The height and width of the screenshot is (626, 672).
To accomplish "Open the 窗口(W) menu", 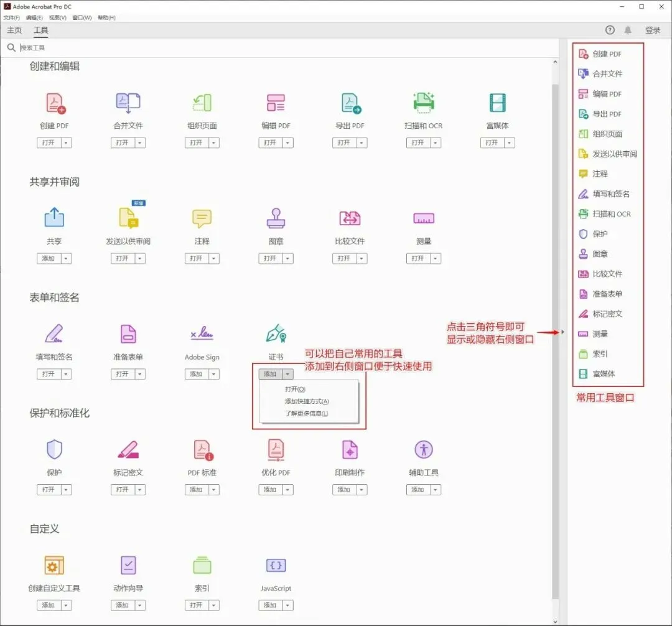I will pyautogui.click(x=82, y=17).
